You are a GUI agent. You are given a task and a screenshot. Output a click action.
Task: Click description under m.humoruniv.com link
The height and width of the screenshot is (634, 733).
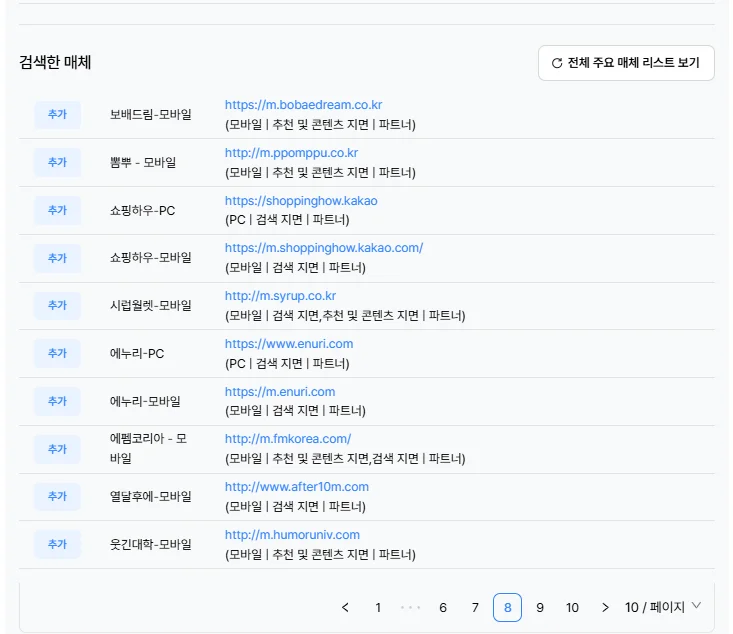(x=320, y=555)
